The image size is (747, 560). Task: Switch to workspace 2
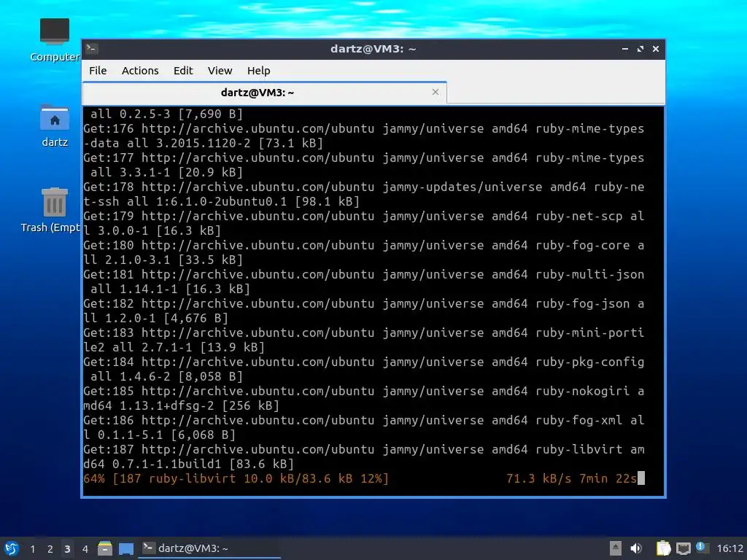(x=50, y=549)
